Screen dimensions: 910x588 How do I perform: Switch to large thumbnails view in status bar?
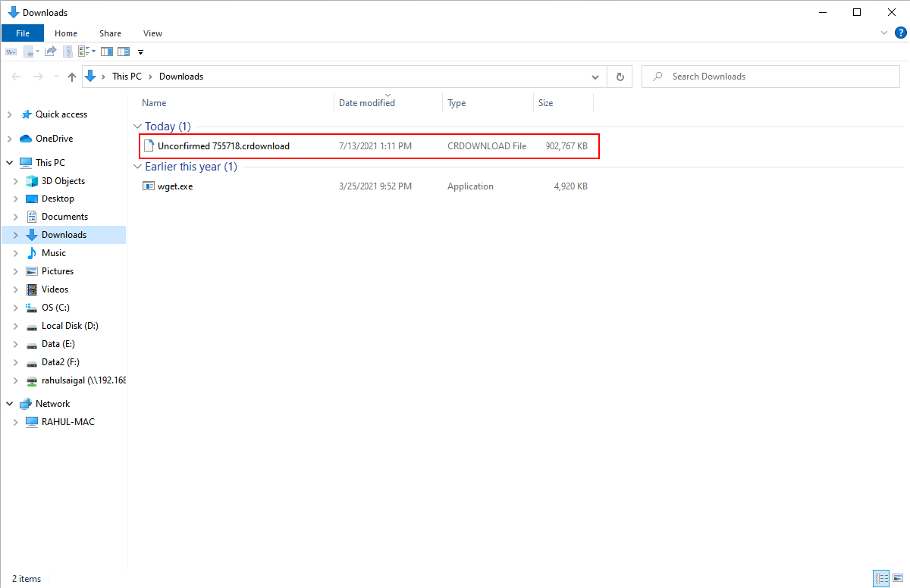pyautogui.click(x=897, y=578)
